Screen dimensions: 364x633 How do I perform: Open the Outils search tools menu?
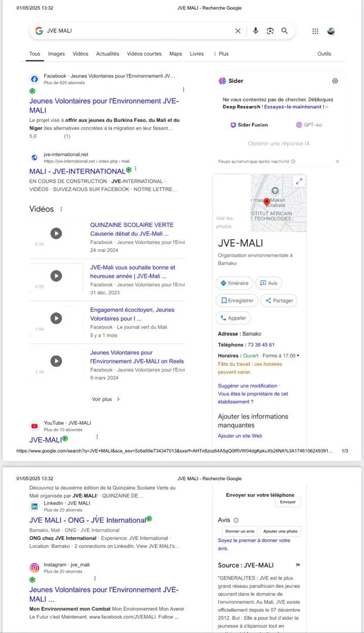point(324,54)
